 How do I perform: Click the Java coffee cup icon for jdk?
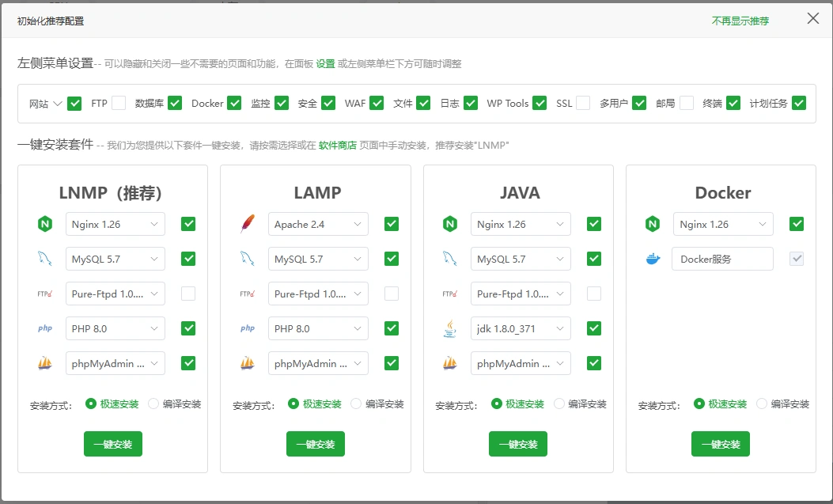(x=450, y=328)
